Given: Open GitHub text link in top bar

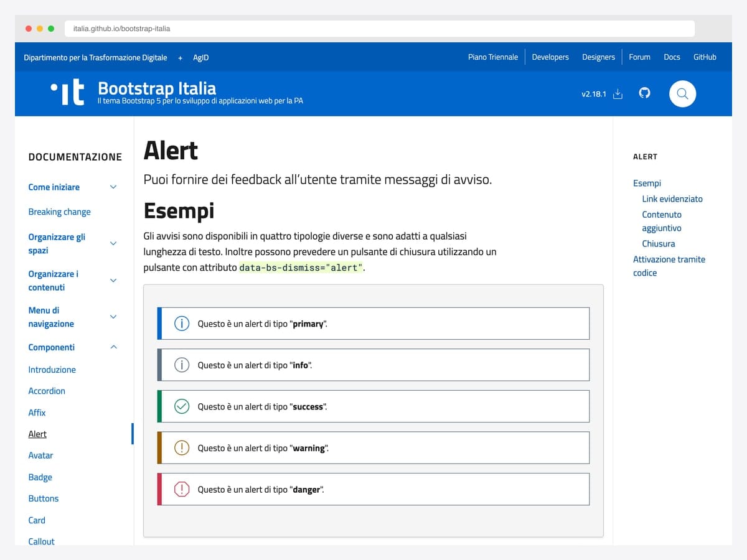Looking at the screenshot, I should [x=705, y=57].
